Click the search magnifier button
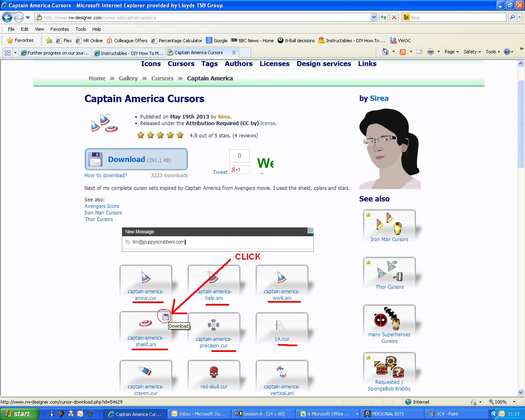 tap(512, 17)
